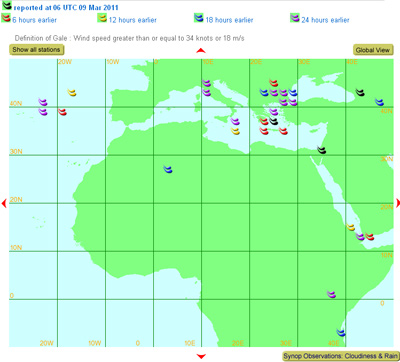
Task: Pan the map west with the left red arrow
Action: (4, 203)
